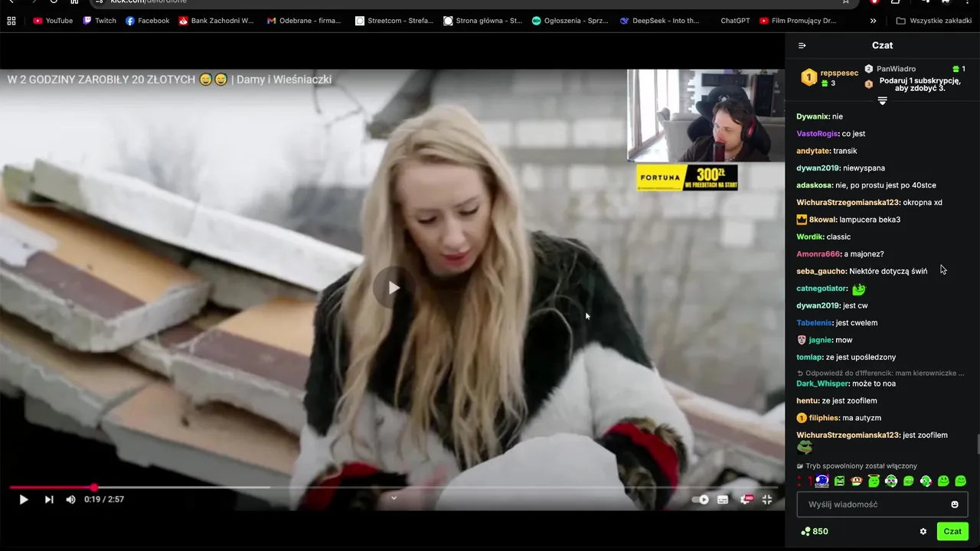Exit fullscreen mode of the video

coord(767,499)
